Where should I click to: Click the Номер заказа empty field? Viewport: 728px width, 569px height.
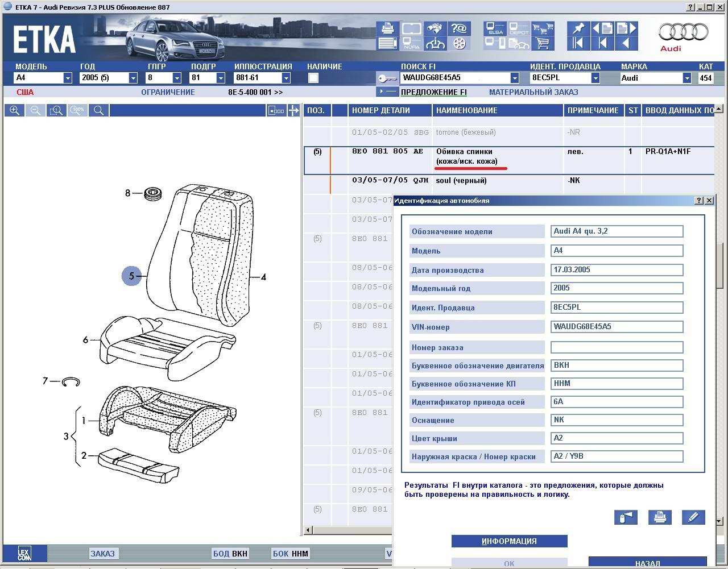click(x=617, y=347)
